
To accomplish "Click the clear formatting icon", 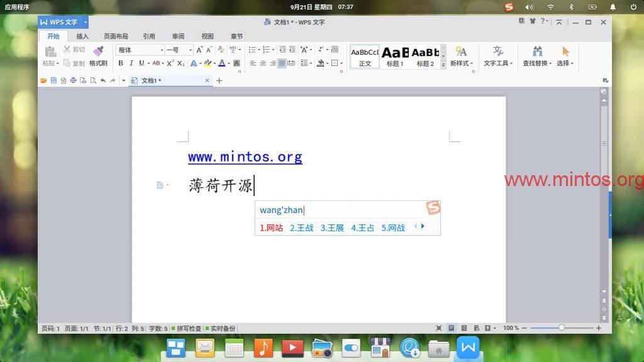I will tap(221, 50).
